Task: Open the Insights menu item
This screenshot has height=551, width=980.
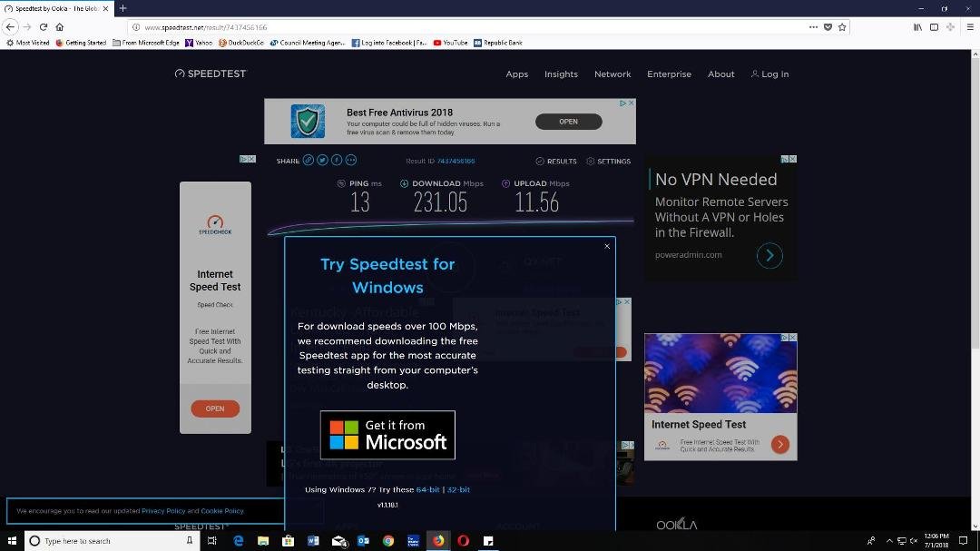Action: (562, 74)
